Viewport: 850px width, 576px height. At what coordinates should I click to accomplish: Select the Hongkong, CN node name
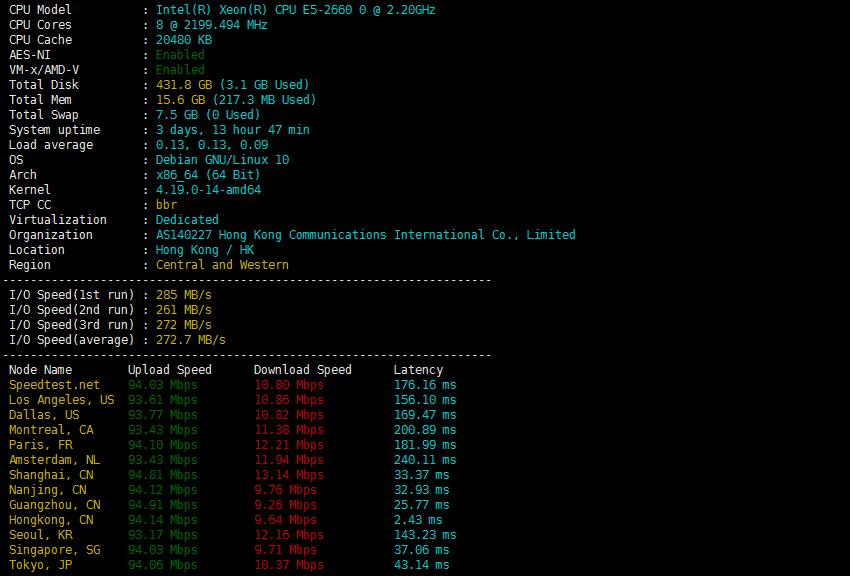coord(51,520)
